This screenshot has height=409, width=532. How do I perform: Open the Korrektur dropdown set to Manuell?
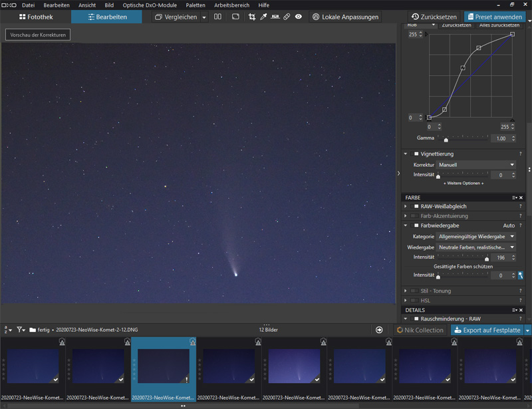[x=476, y=165]
